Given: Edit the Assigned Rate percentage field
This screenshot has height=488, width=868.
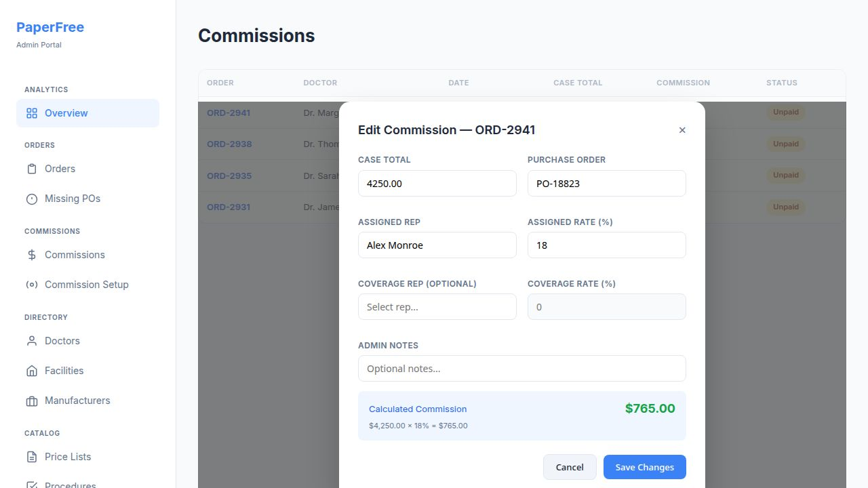Looking at the screenshot, I should click(x=606, y=245).
